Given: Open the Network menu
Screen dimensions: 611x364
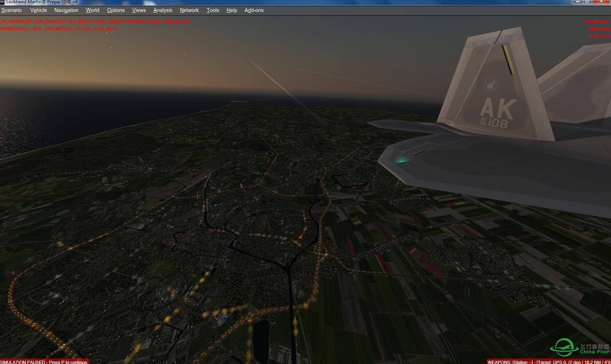Looking at the screenshot, I should coord(189,10).
